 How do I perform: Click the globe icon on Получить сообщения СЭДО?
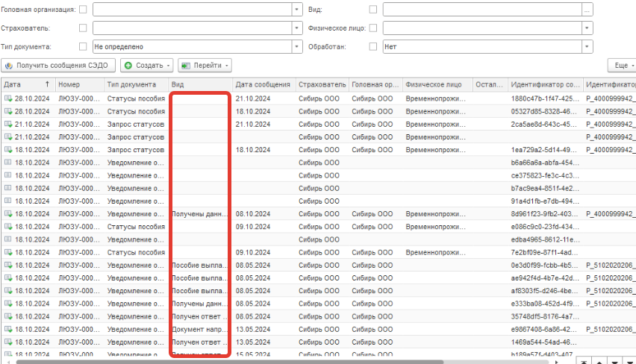click(10, 66)
